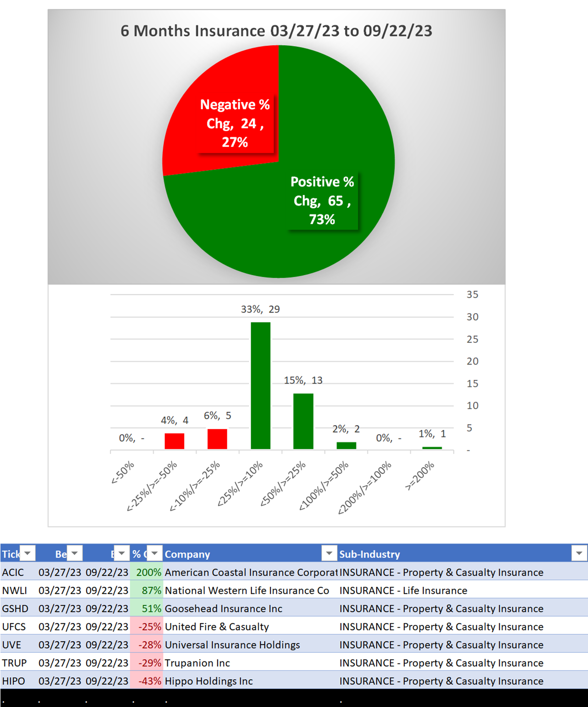Screen dimensions: 588x707
Task: Select the green bar labeled 15%, 13
Action: 303,421
